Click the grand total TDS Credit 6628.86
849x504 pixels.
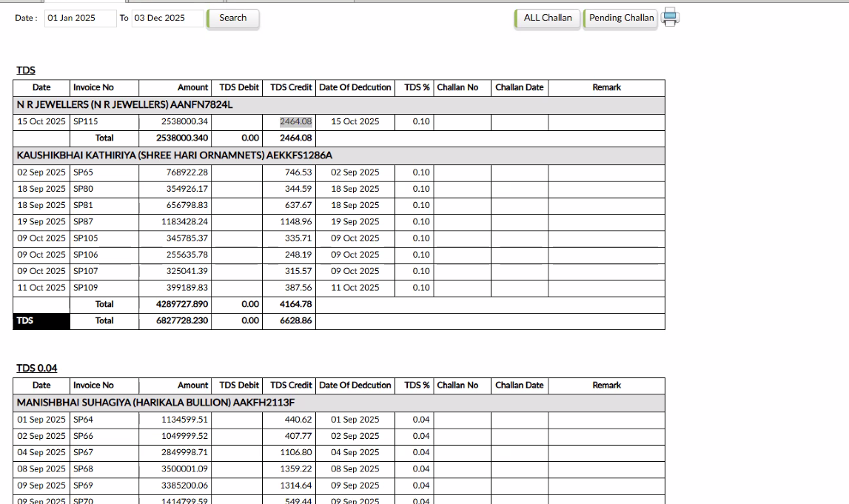[295, 321]
